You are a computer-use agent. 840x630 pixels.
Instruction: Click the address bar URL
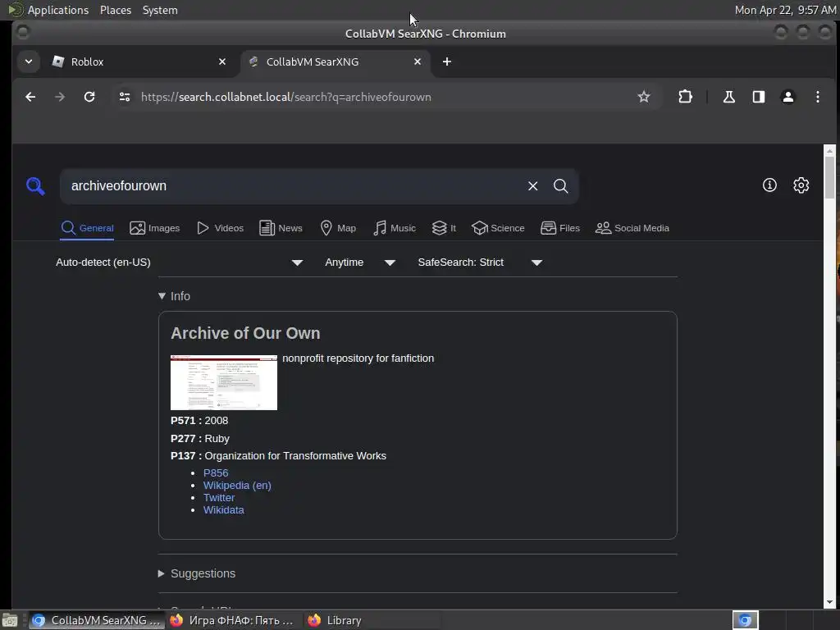tap(286, 97)
